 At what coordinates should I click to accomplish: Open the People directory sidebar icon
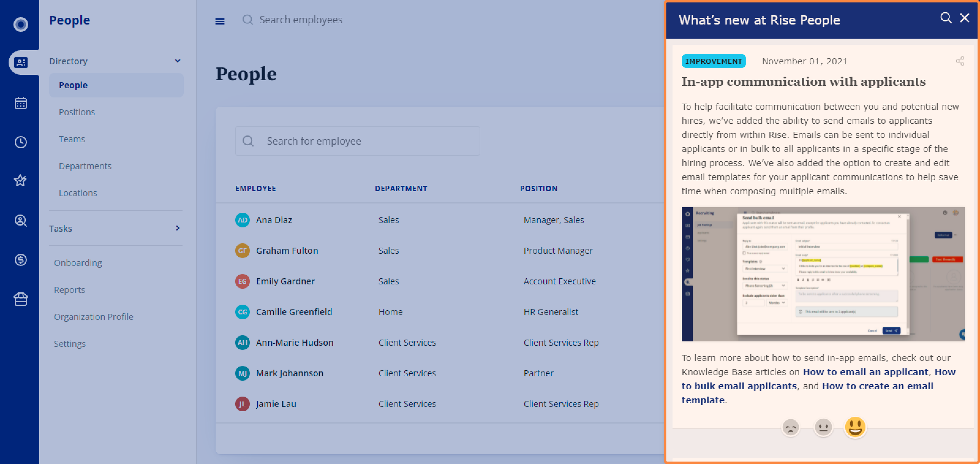click(x=21, y=63)
